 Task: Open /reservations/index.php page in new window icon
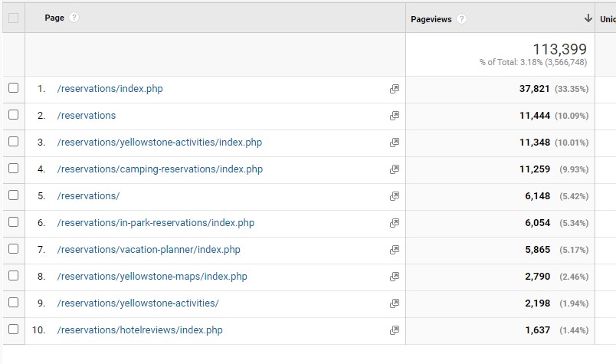[395, 89]
